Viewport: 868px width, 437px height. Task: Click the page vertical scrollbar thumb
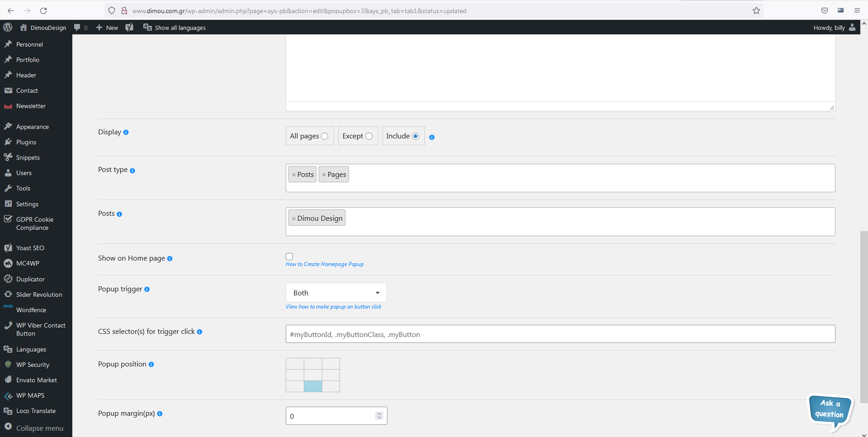tap(864, 317)
